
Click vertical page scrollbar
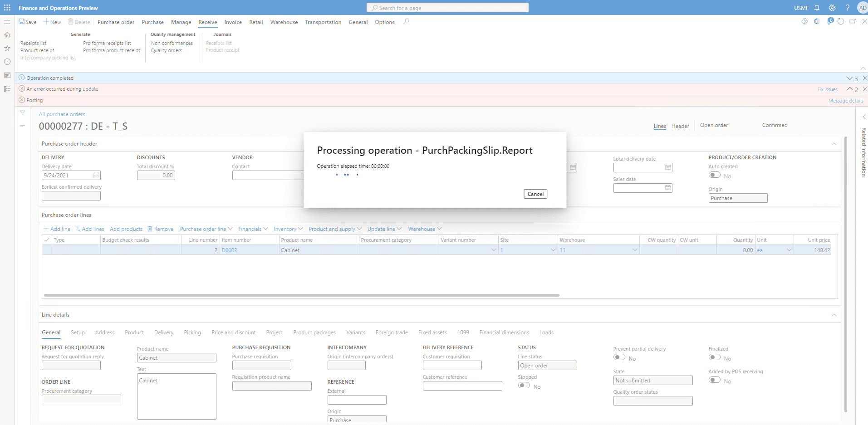846,274
